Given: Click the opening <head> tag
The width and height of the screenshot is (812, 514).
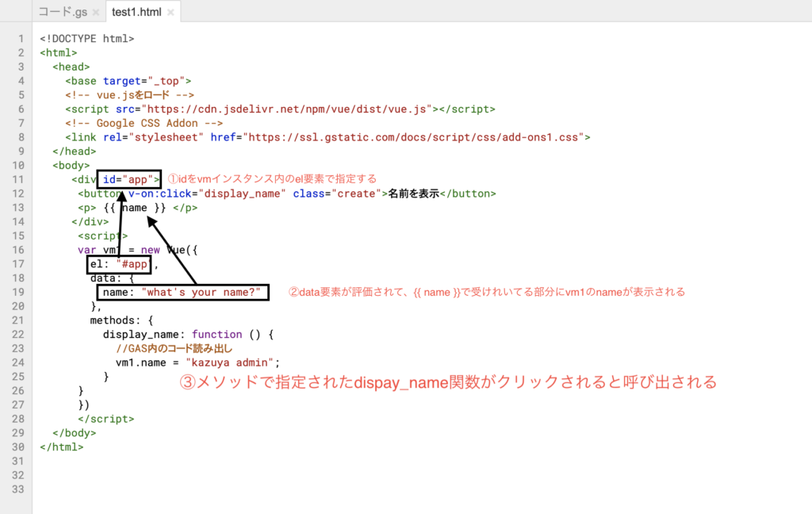Looking at the screenshot, I should pos(71,67).
